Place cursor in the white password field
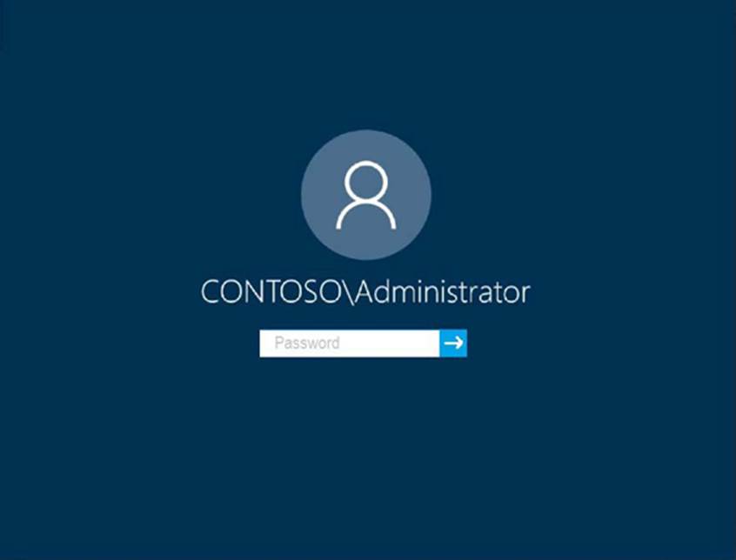 click(x=350, y=343)
